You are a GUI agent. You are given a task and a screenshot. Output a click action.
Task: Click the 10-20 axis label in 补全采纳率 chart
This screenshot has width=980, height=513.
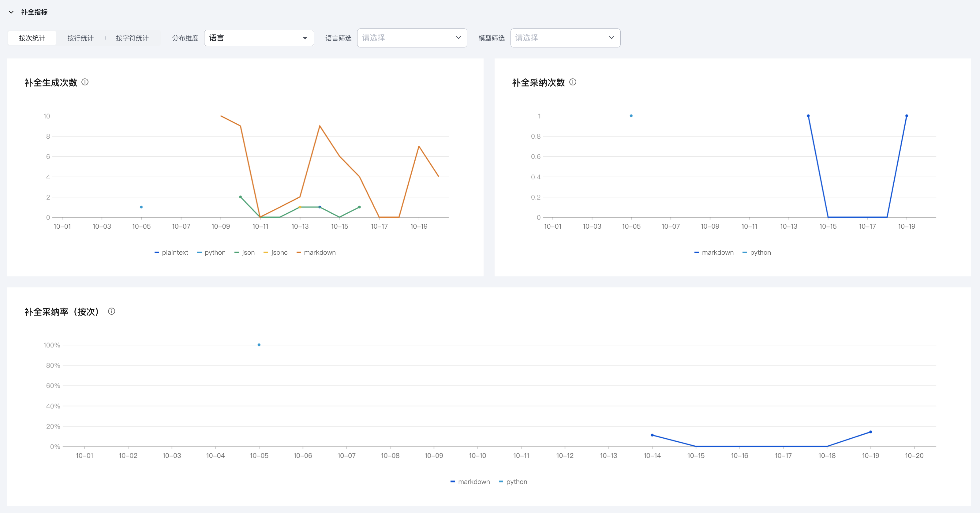(x=914, y=455)
